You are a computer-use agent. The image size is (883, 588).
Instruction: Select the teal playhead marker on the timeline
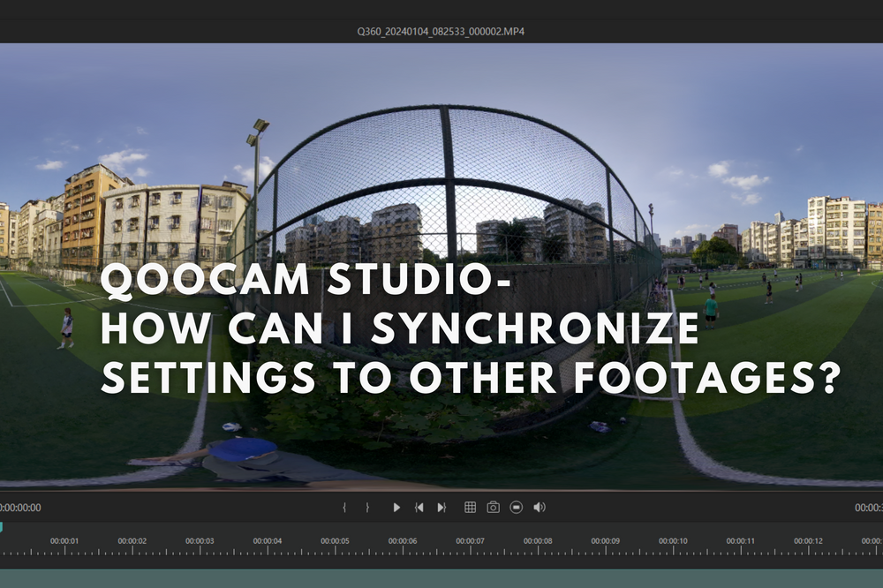point(1,528)
